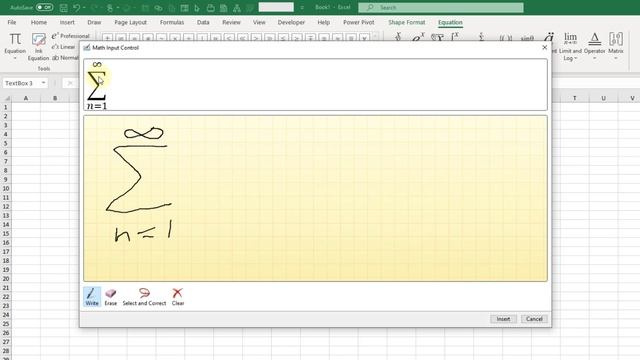640x360 pixels.
Task: Select row 1 header
Action: point(6,107)
